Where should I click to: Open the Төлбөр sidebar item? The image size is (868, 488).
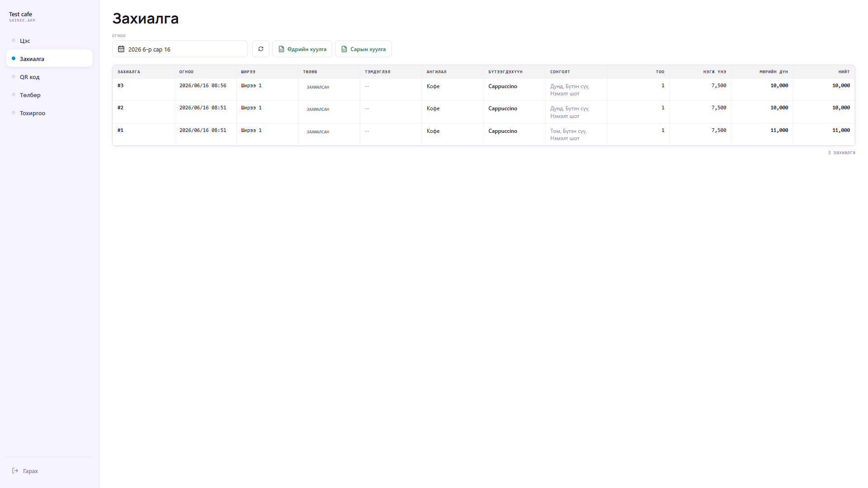pos(49,95)
